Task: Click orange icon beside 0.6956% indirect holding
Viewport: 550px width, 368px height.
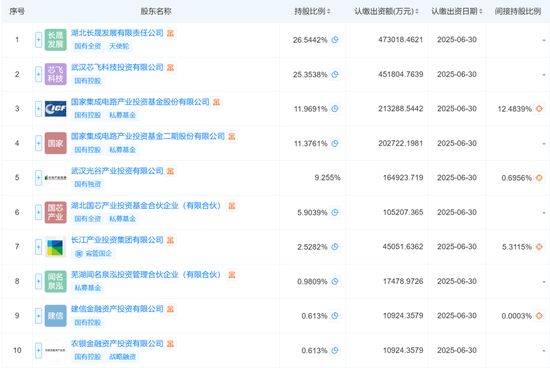Action: click(539, 178)
